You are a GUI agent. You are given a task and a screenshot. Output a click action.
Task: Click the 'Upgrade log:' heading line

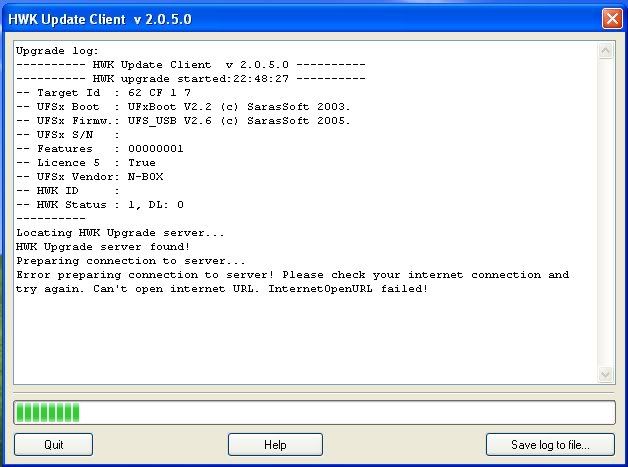[x=57, y=51]
